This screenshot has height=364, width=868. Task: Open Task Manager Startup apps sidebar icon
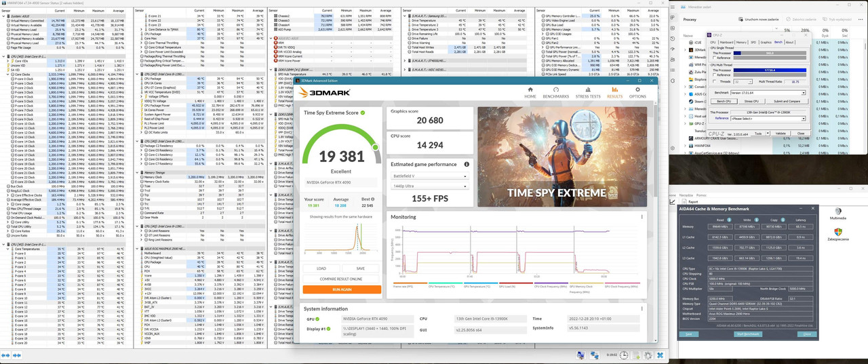point(673,49)
